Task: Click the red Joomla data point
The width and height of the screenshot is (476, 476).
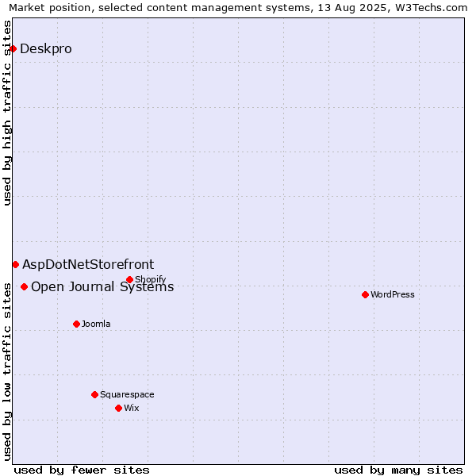Action: point(76,324)
